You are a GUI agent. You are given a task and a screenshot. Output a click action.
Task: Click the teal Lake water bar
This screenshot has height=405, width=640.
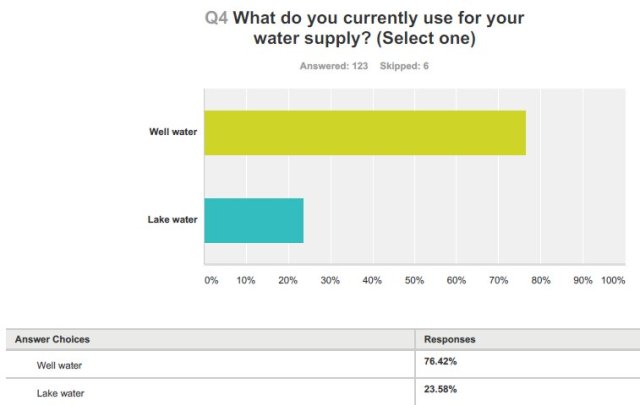tap(254, 220)
